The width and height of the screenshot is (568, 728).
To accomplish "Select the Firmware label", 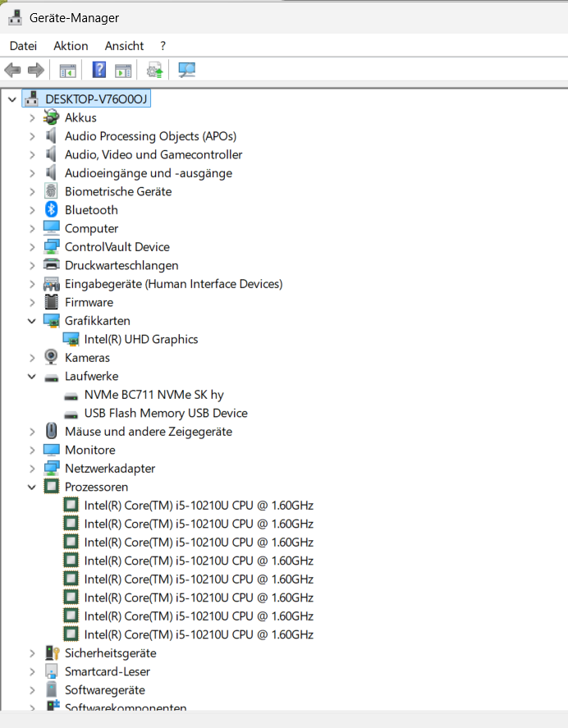I will (89, 302).
